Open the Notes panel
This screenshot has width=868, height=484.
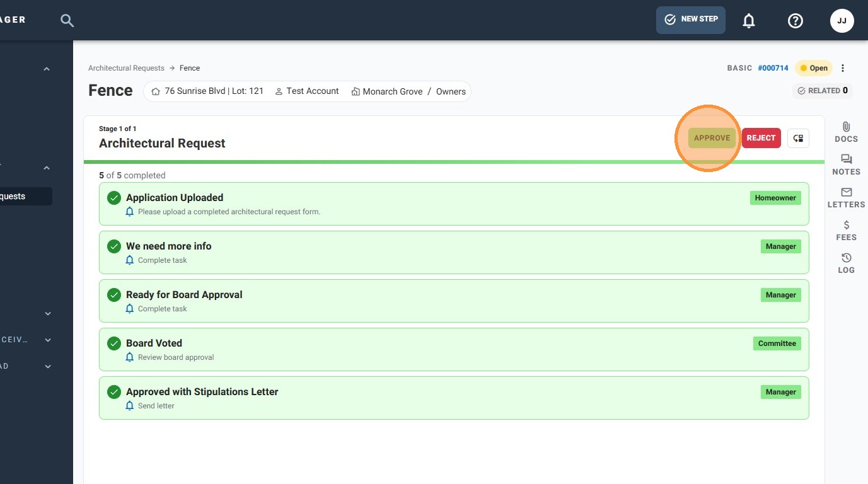coord(846,165)
